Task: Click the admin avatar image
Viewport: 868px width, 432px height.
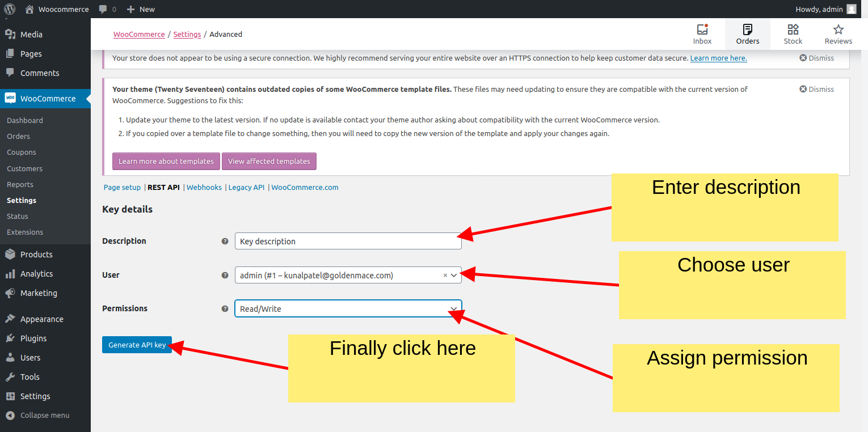Action: [x=852, y=9]
